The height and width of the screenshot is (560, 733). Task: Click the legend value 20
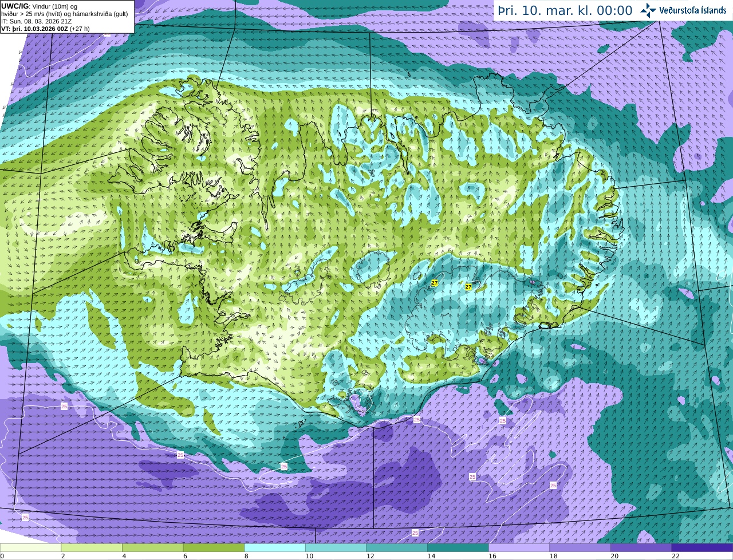[x=614, y=556]
